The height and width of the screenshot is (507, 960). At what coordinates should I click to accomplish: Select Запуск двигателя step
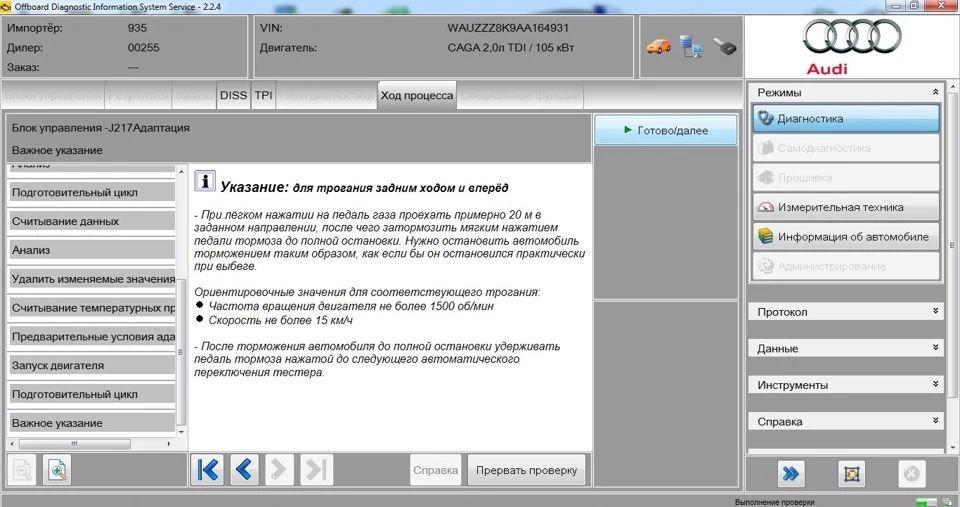click(92, 365)
